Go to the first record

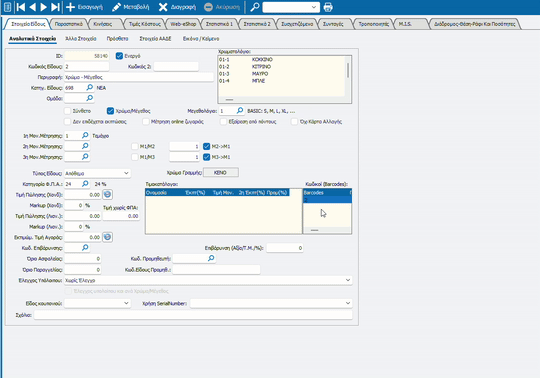pyautogui.click(x=20, y=7)
